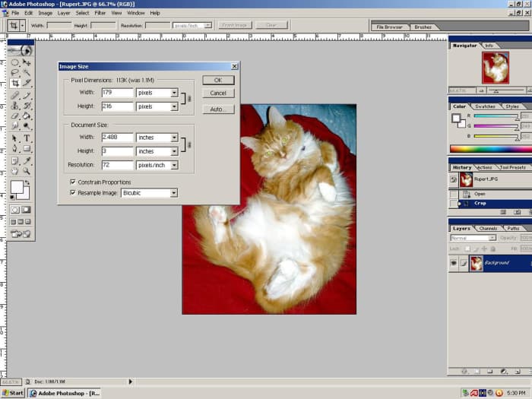The image size is (532, 399).
Task: Switch to the Swatches tab
Action: 485,106
